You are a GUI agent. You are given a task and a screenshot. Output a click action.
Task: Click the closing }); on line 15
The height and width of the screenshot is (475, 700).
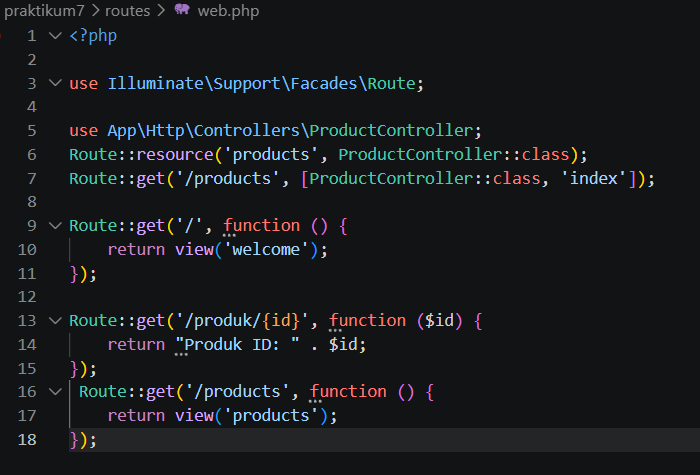pos(83,368)
